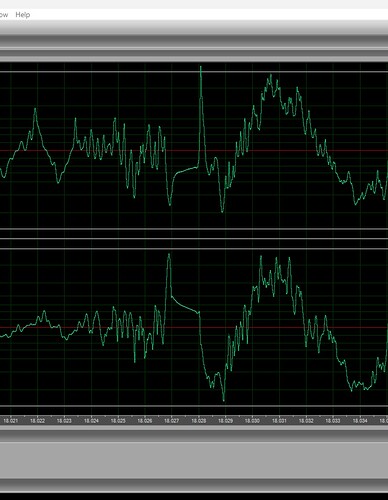Click the 18.029 mark on the time ruler

click(225, 421)
